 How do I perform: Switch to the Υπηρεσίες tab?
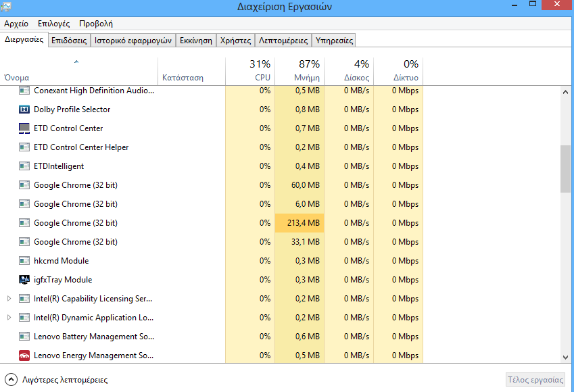click(334, 41)
